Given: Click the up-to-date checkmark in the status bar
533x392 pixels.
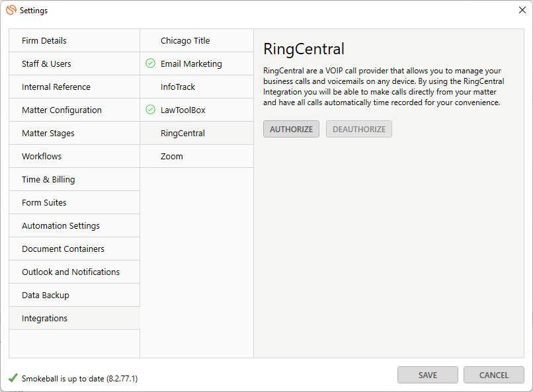Looking at the screenshot, I should (x=8, y=379).
